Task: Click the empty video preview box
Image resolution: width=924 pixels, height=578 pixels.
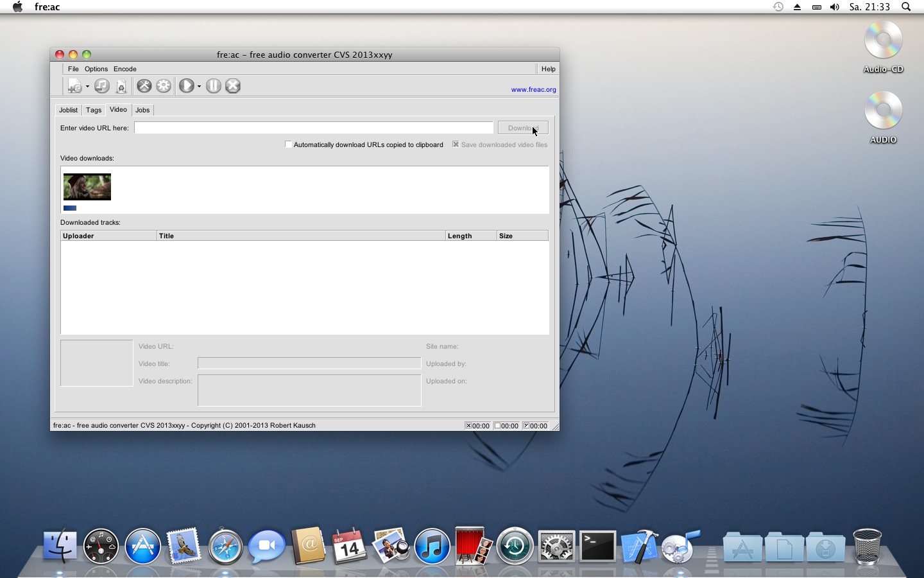Action: (x=96, y=363)
